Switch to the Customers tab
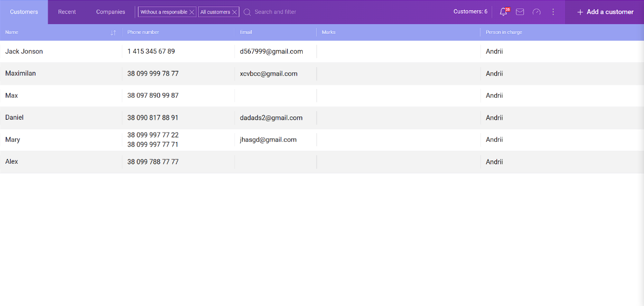This screenshot has width=644, height=306. 24,12
